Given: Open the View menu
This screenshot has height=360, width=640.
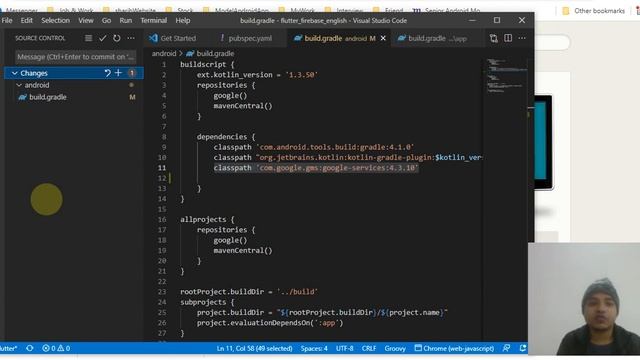Looking at the screenshot, I should tap(86, 20).
